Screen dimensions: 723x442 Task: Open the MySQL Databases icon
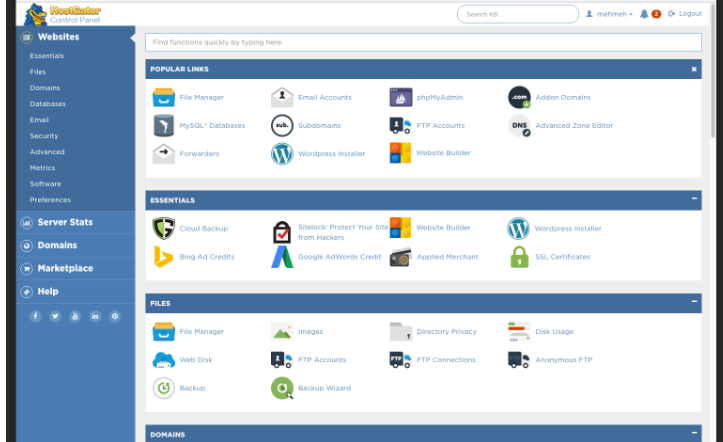[x=163, y=125]
